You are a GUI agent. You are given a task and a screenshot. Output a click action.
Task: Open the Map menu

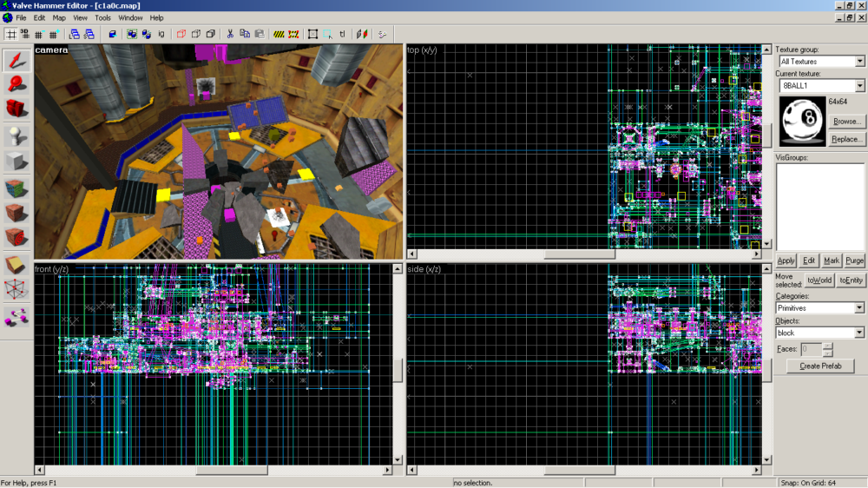click(x=59, y=17)
